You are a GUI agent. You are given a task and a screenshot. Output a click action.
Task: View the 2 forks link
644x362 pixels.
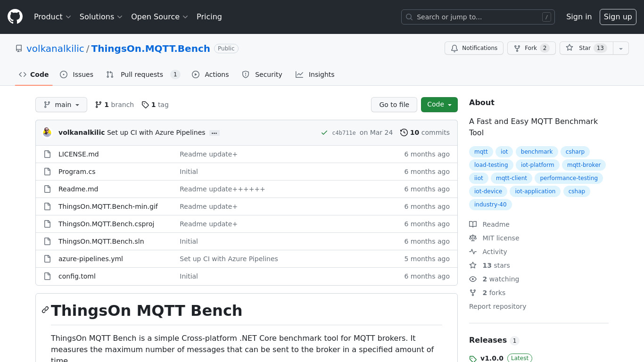point(487,293)
